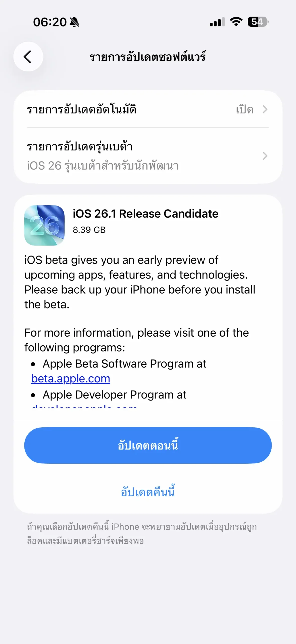296x644 pixels.
Task: Tap the cellular signal bars icon
Action: pyautogui.click(x=217, y=22)
